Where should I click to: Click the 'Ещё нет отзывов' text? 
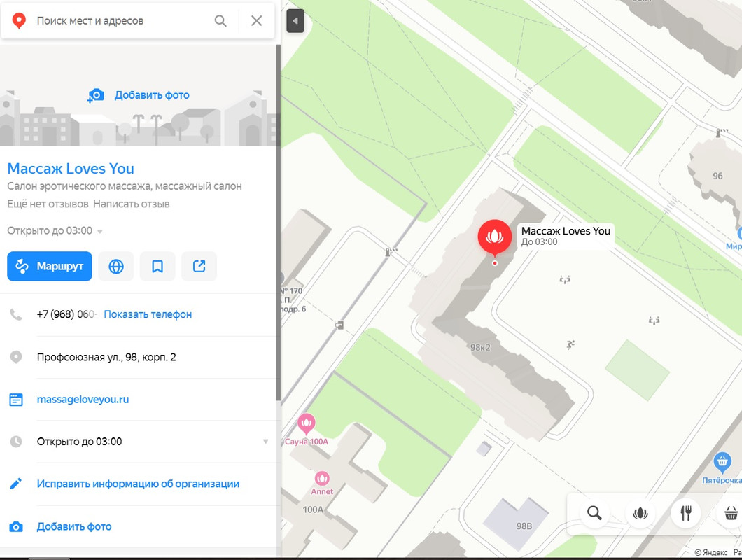click(x=48, y=204)
